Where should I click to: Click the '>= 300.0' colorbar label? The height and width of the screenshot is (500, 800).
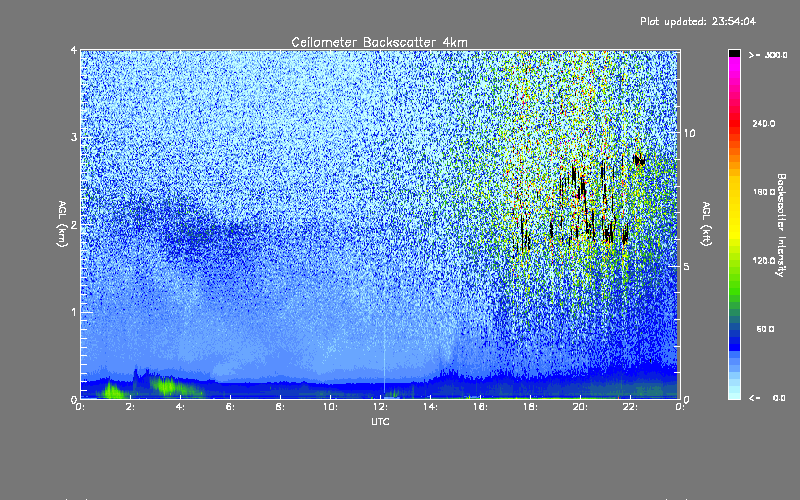tap(768, 55)
